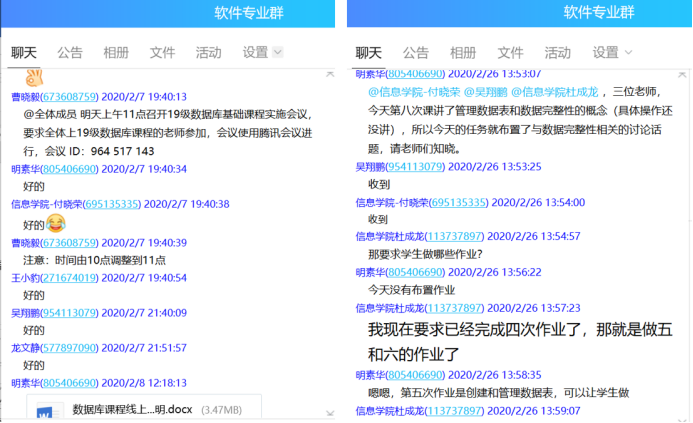The width and height of the screenshot is (693, 423).
Task: Open 文件 tab in right window
Action: [510, 53]
